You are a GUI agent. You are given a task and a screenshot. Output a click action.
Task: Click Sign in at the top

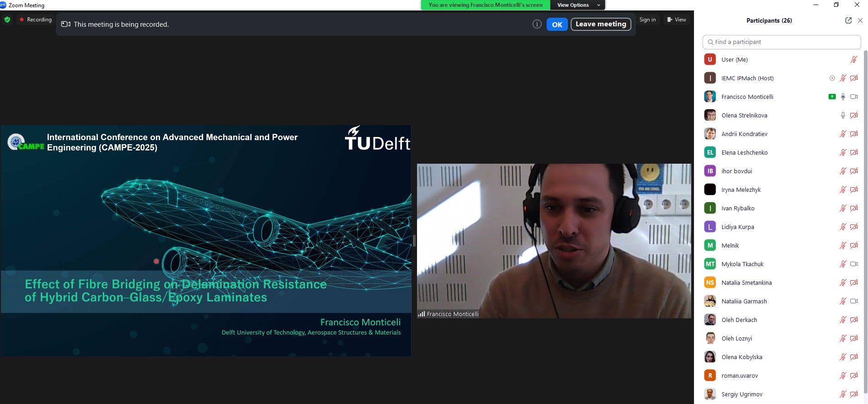(647, 19)
